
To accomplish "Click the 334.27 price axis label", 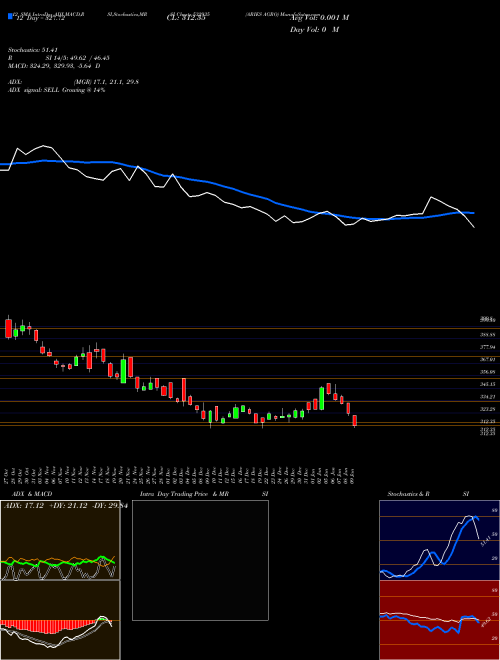I will (x=487, y=397).
